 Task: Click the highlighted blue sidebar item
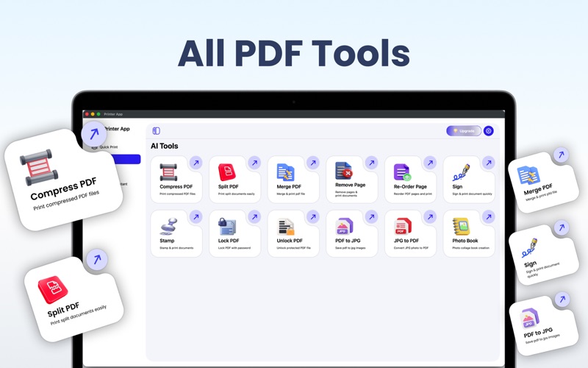[127, 159]
